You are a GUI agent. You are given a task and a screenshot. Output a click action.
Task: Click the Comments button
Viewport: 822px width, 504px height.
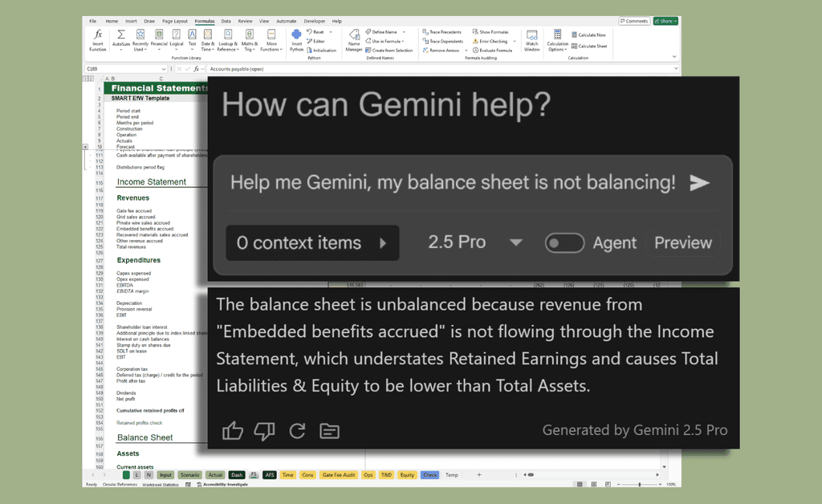634,21
